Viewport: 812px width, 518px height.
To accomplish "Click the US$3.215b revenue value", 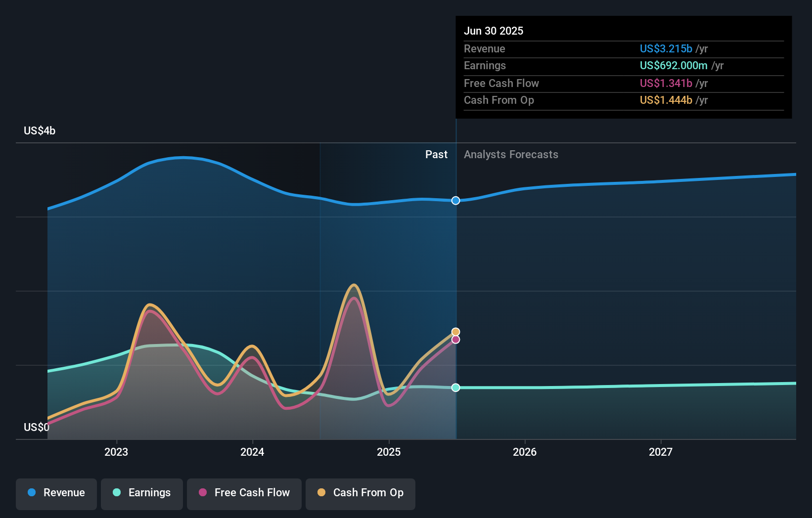I will (666, 48).
